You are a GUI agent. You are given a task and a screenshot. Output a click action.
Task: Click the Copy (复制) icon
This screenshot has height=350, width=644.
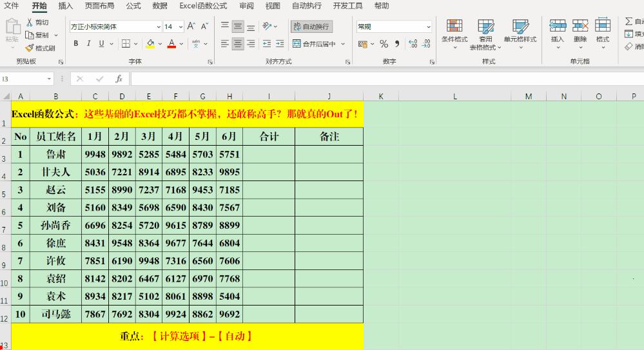[30, 35]
